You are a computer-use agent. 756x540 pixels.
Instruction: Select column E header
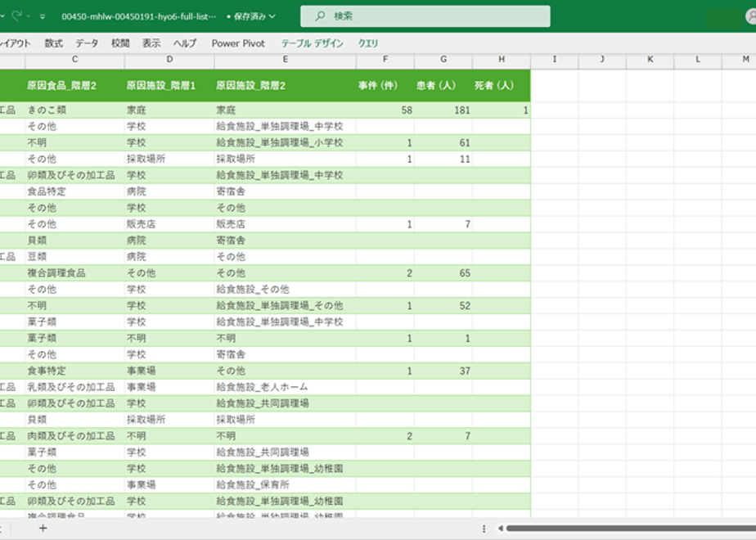pyautogui.click(x=286, y=59)
